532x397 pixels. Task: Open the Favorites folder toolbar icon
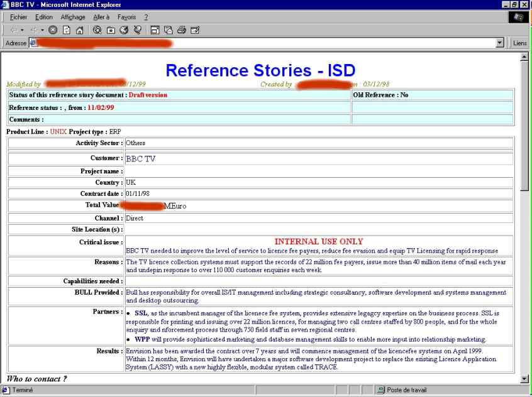point(111,30)
